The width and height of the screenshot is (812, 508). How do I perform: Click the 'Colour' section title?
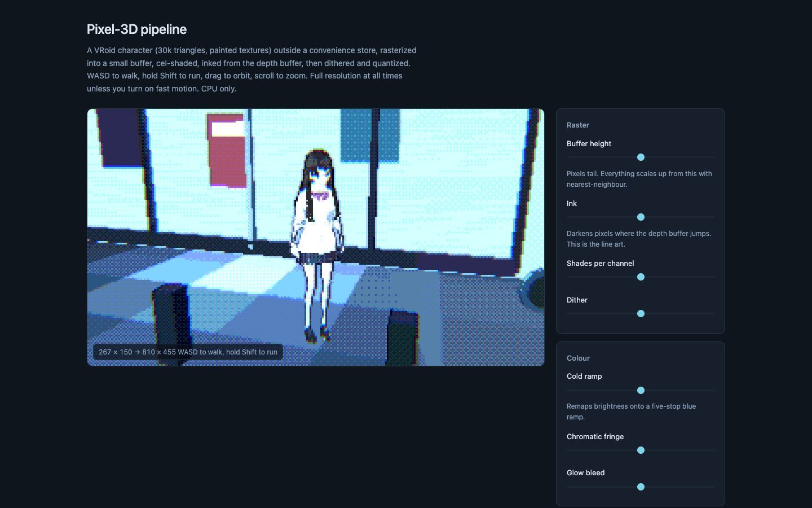coord(578,358)
